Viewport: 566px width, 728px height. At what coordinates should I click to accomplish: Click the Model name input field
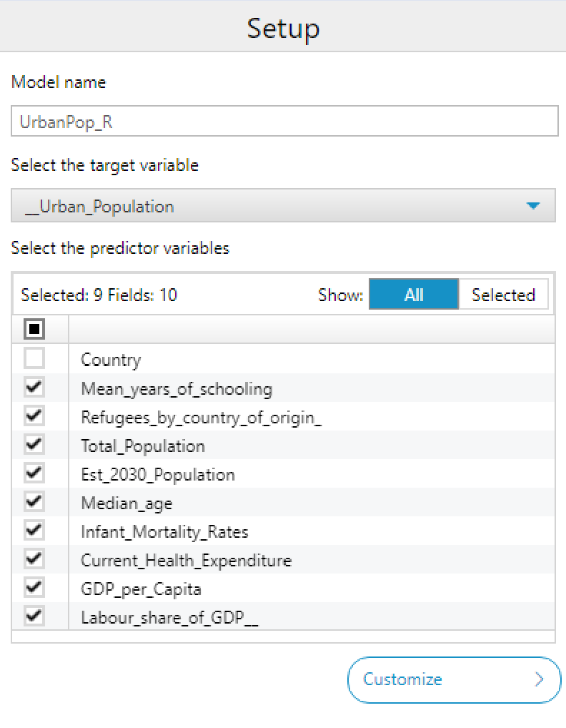pyautogui.click(x=284, y=122)
